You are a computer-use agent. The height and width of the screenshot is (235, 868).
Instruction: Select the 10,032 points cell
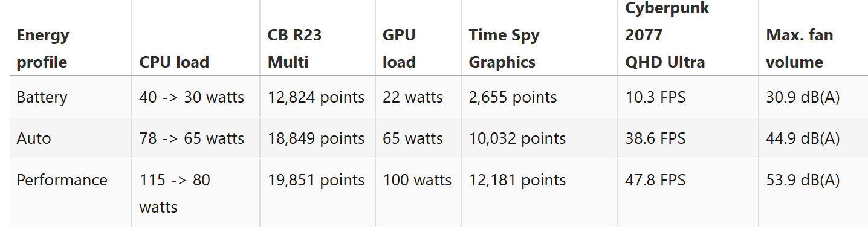[x=517, y=138]
